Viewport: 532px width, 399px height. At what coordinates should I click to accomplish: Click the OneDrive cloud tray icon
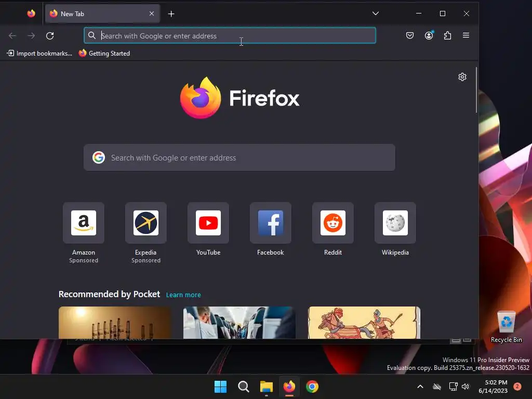(x=437, y=387)
